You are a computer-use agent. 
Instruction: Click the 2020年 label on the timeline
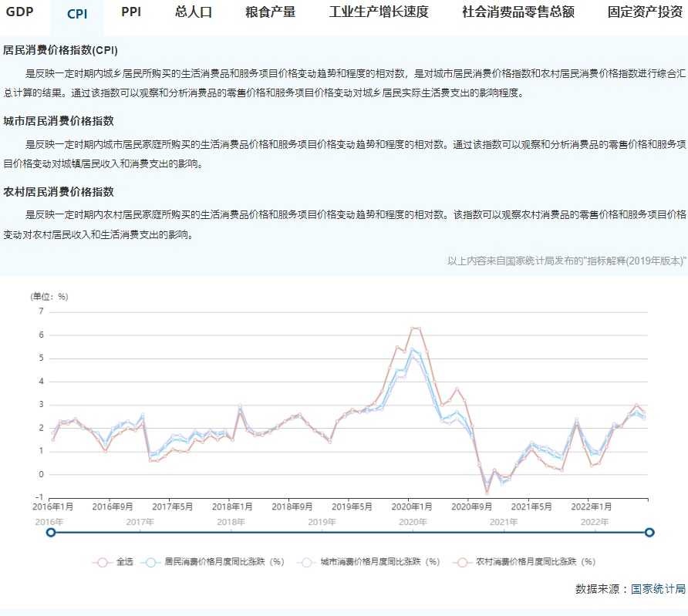(413, 522)
